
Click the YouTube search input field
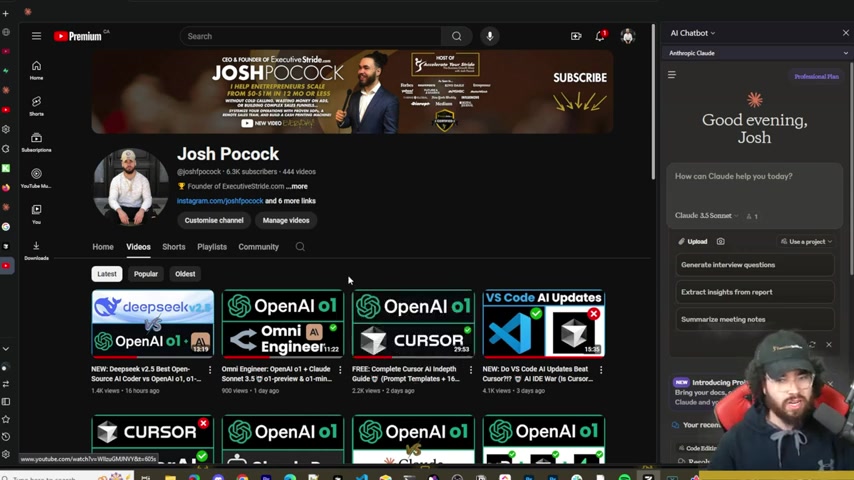click(311, 36)
